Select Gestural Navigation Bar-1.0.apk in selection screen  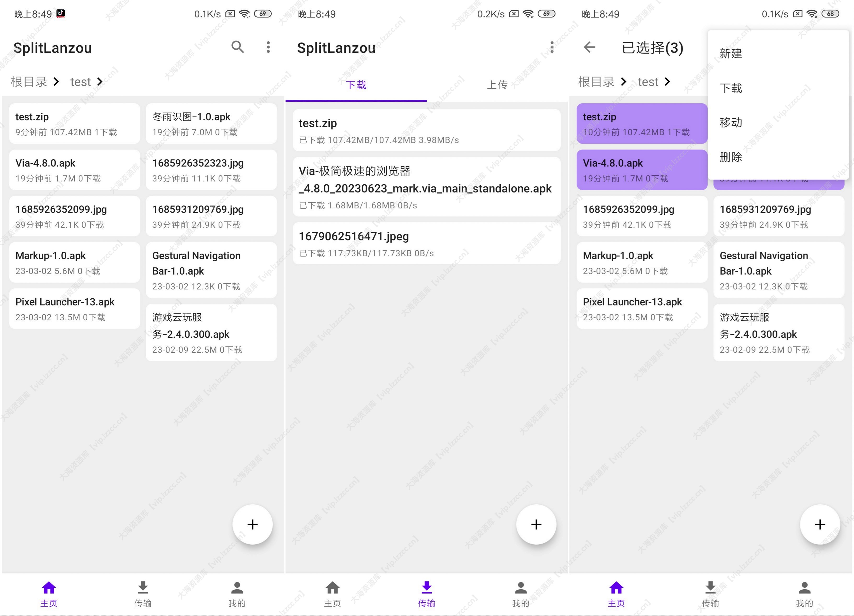click(779, 270)
